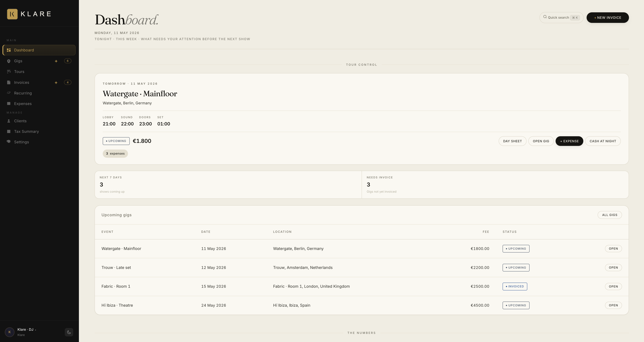Image resolution: width=644 pixels, height=342 pixels.
Task: Add a new invoice via sidebar plus
Action: (x=56, y=83)
